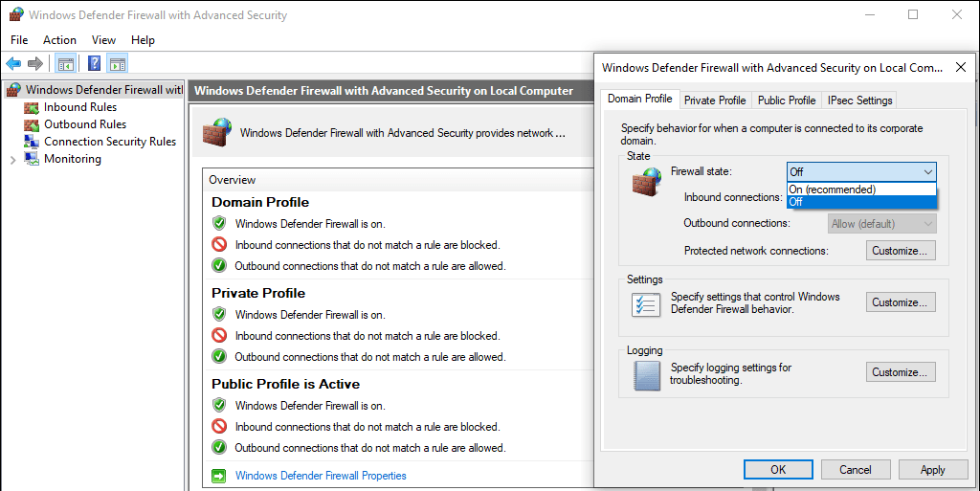Switch to the Public Profile tab
The width and height of the screenshot is (980, 491).
(787, 100)
